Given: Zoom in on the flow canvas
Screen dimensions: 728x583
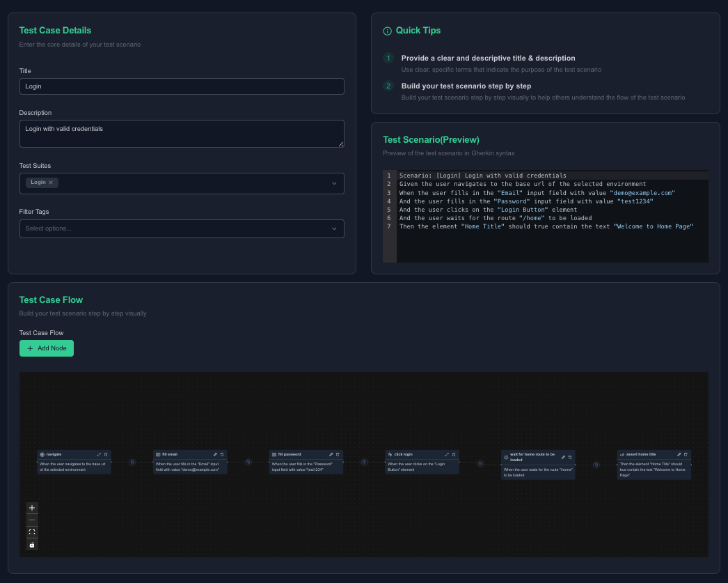Looking at the screenshot, I should pyautogui.click(x=32, y=507).
